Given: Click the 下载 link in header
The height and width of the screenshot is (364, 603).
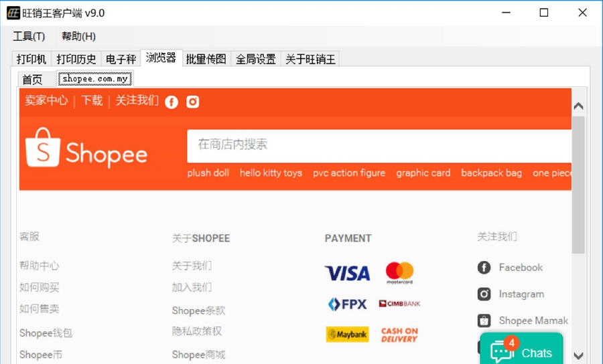Looking at the screenshot, I should tap(92, 100).
